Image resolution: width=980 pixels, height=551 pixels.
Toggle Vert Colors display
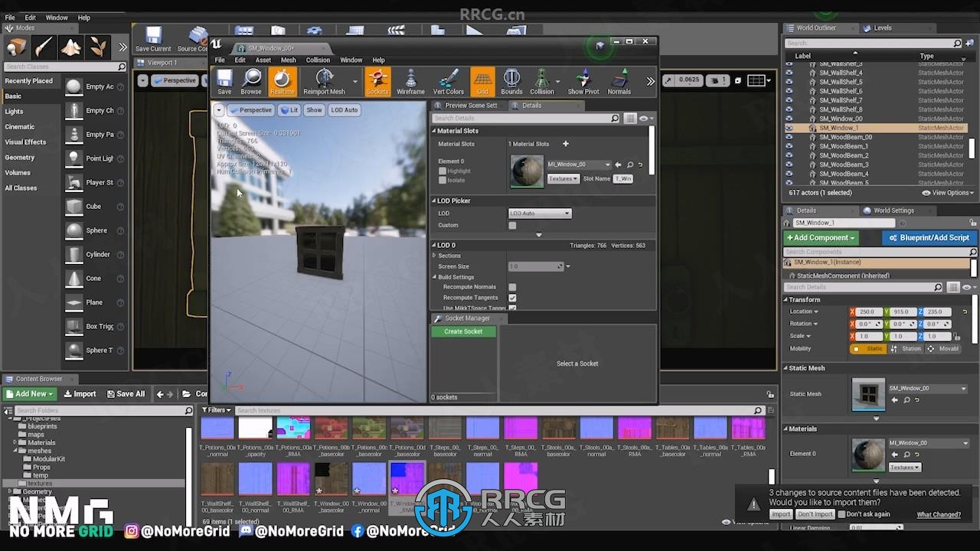point(449,82)
